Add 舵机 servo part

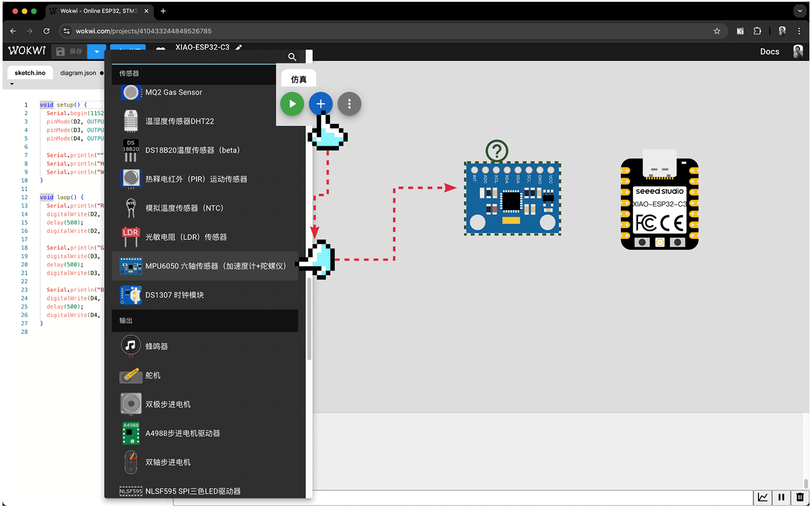point(205,375)
